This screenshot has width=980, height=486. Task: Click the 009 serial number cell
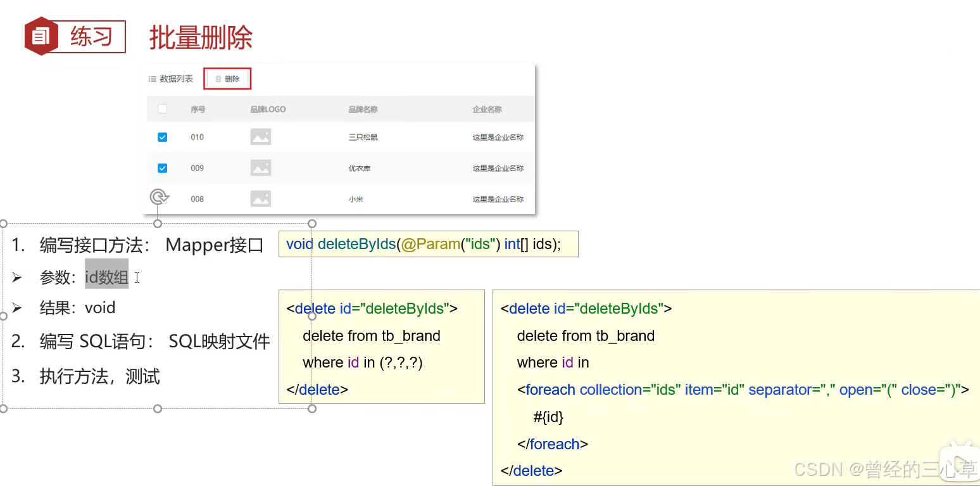(x=197, y=168)
